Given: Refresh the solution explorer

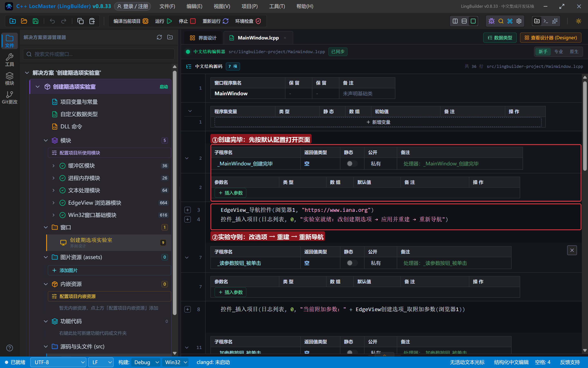Looking at the screenshot, I should tap(159, 37).
